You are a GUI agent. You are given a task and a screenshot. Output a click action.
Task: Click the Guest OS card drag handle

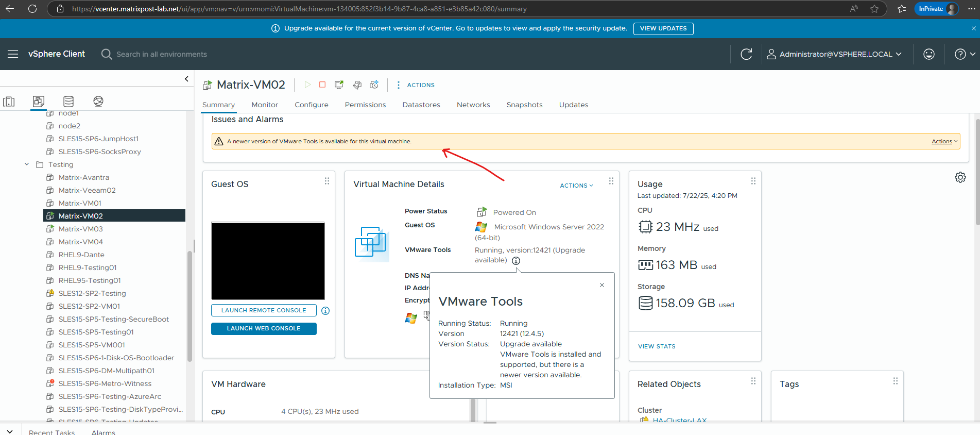[x=327, y=181]
